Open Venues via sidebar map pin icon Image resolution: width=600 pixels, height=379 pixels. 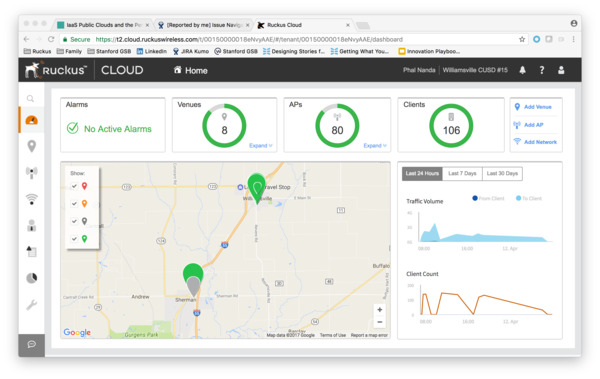pyautogui.click(x=32, y=146)
